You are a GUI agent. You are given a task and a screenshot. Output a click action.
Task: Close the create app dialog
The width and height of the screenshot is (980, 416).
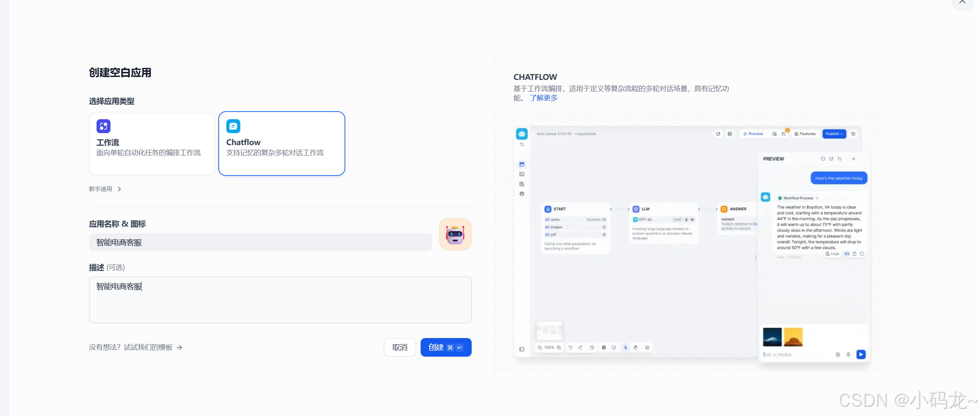coord(963,3)
